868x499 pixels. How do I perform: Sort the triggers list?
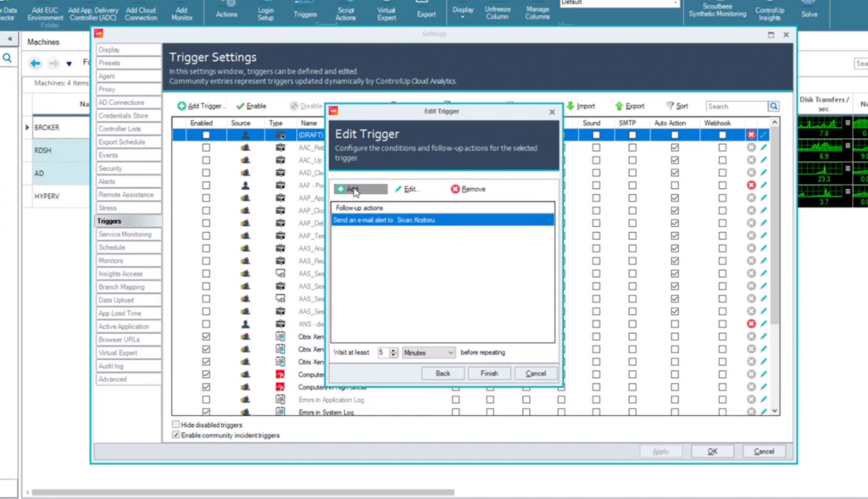pos(677,106)
